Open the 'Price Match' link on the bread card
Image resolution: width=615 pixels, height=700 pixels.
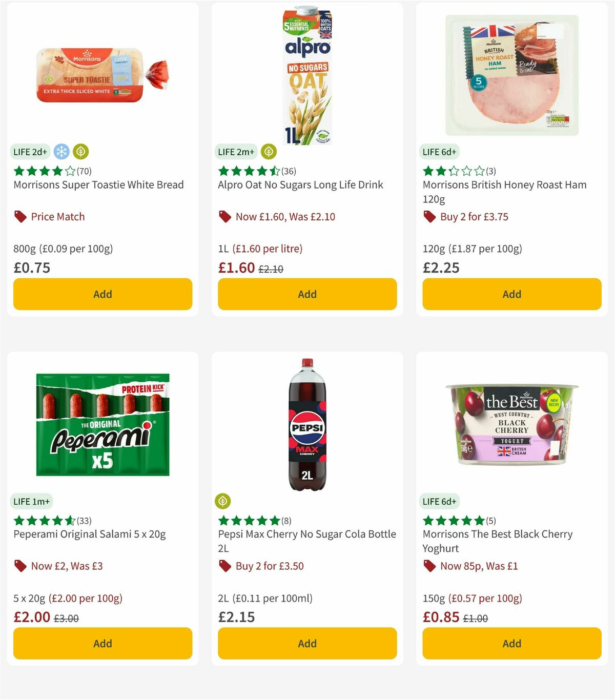57,216
